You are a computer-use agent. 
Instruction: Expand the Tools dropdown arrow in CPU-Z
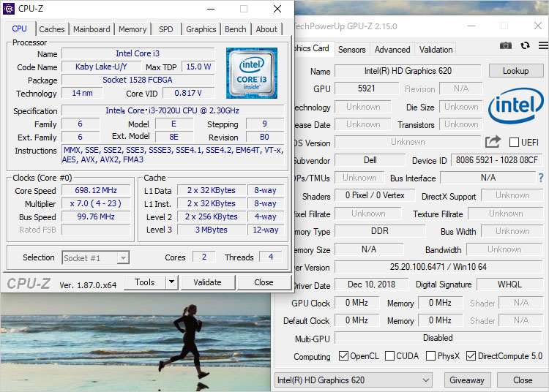(x=171, y=282)
